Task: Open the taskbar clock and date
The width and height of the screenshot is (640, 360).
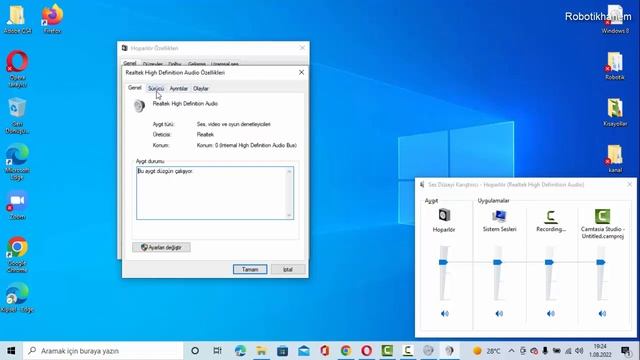Action: (x=600, y=351)
